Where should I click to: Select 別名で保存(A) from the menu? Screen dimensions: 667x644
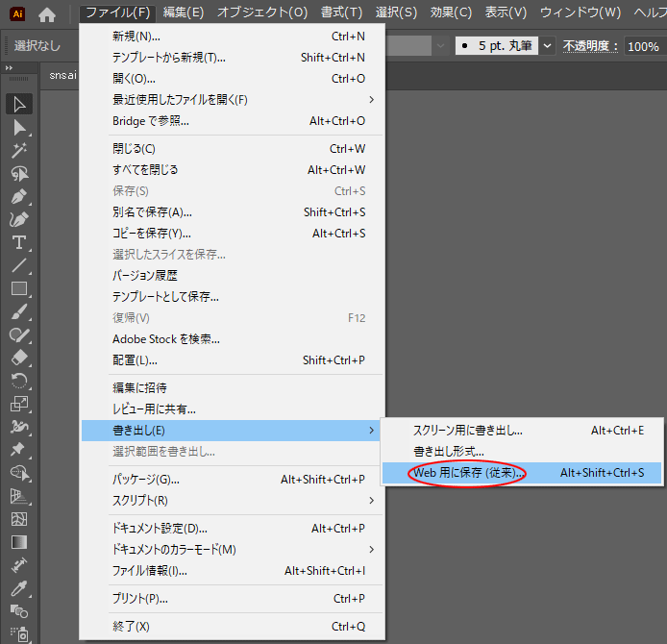click(x=152, y=211)
